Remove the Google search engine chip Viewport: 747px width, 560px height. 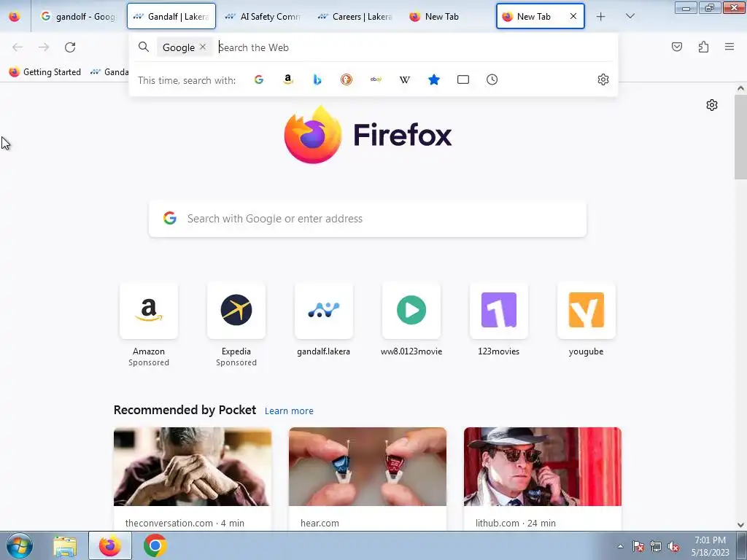[203, 47]
